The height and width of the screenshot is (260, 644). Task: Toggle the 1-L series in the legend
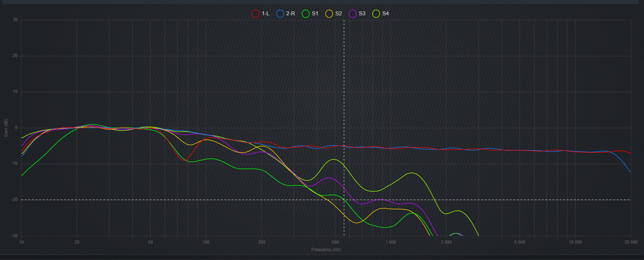261,14
